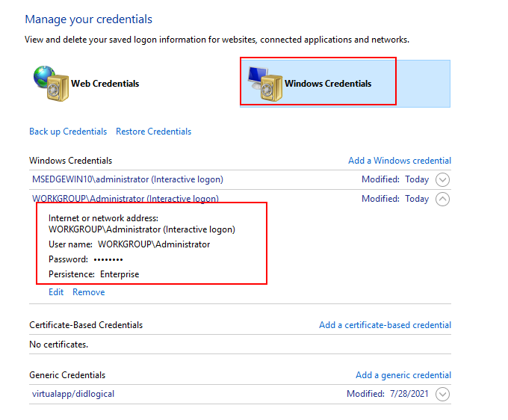Click the User name WORKGROUP\Administrator value
Image resolution: width=508 pixels, height=420 pixels.
pyautogui.click(x=154, y=244)
